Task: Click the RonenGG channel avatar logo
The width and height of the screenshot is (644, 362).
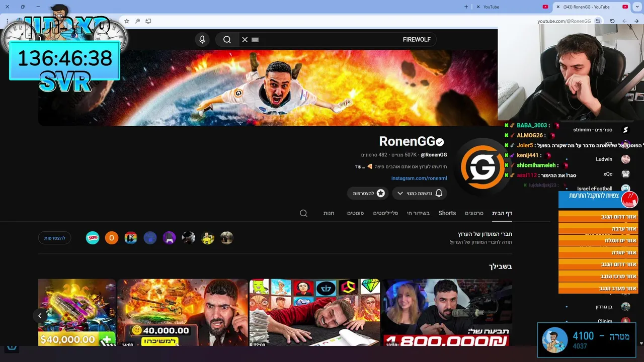Action: point(482,167)
